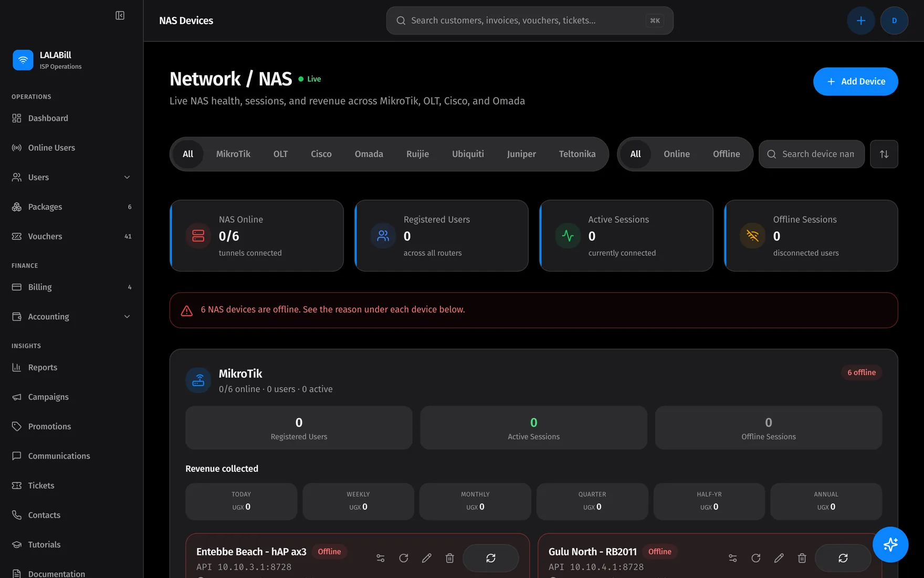
Task: Filter devices by MikroTik vendor
Action: (x=233, y=154)
